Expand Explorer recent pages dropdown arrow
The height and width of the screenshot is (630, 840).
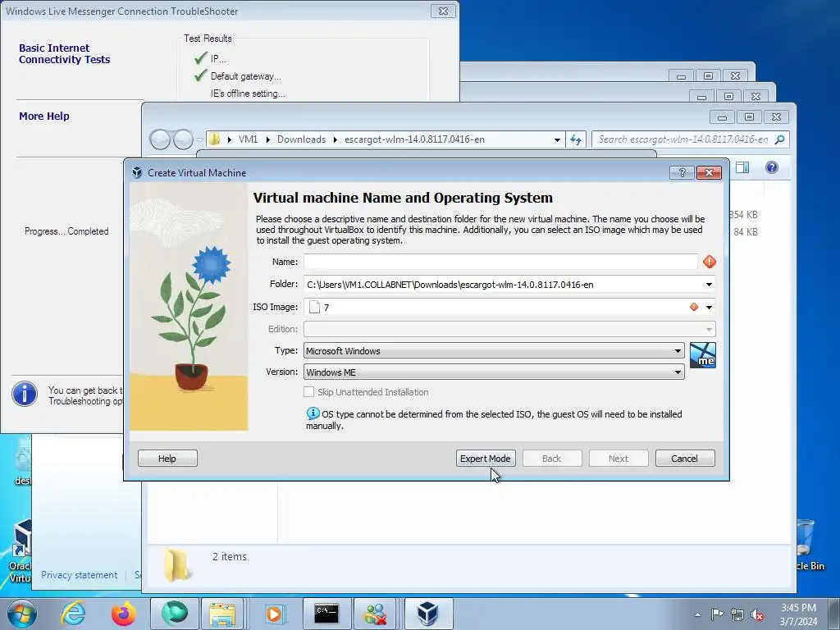click(x=199, y=139)
